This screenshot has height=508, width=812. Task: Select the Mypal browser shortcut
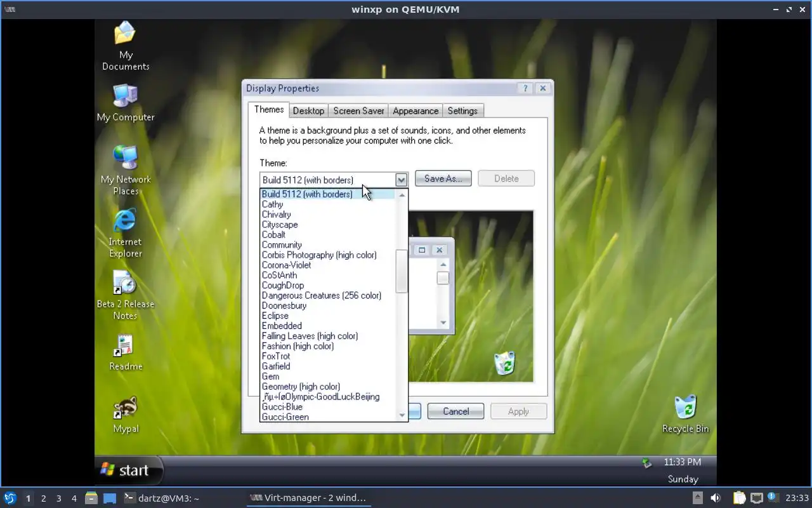point(126,415)
